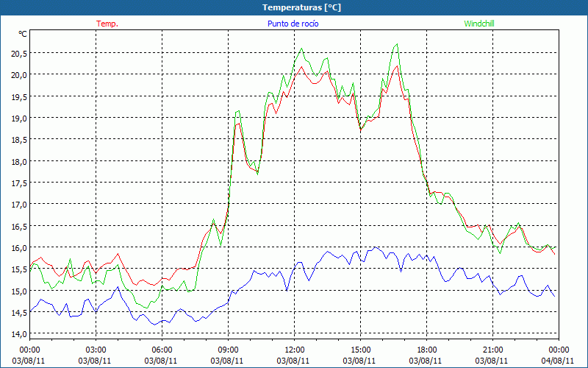Click the 14,0 value on the y-axis

(x=19, y=334)
